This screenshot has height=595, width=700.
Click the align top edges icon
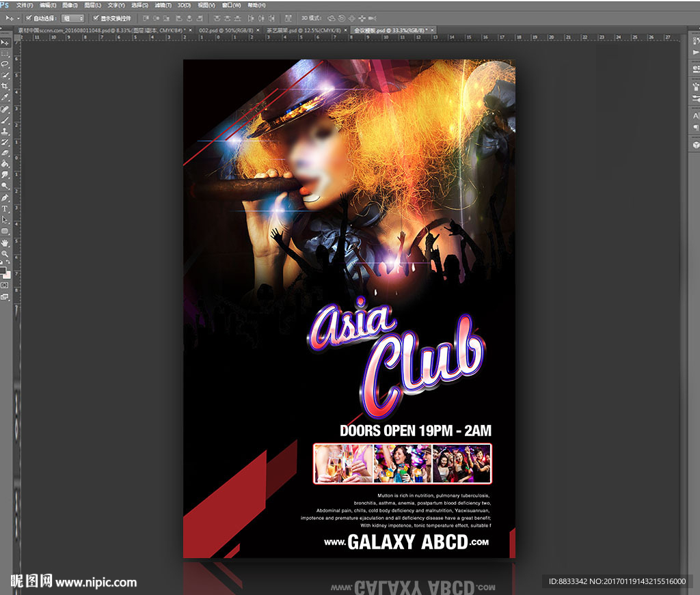tap(146, 18)
